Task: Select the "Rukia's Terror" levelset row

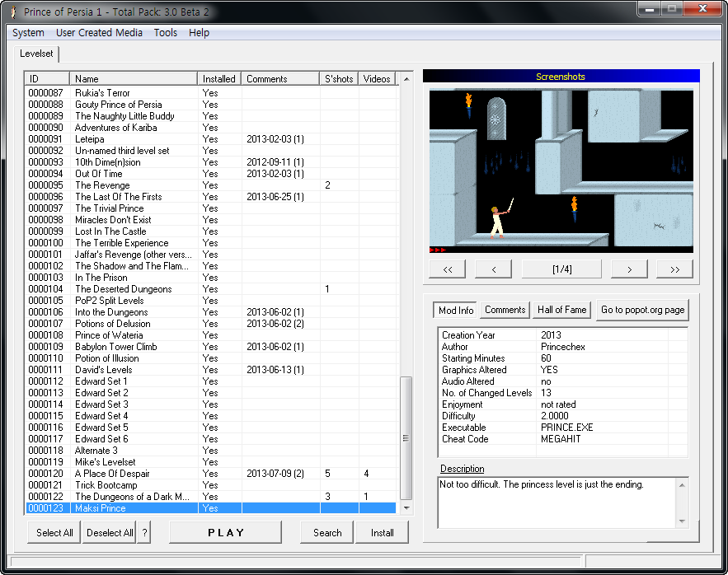Action: coord(211,93)
